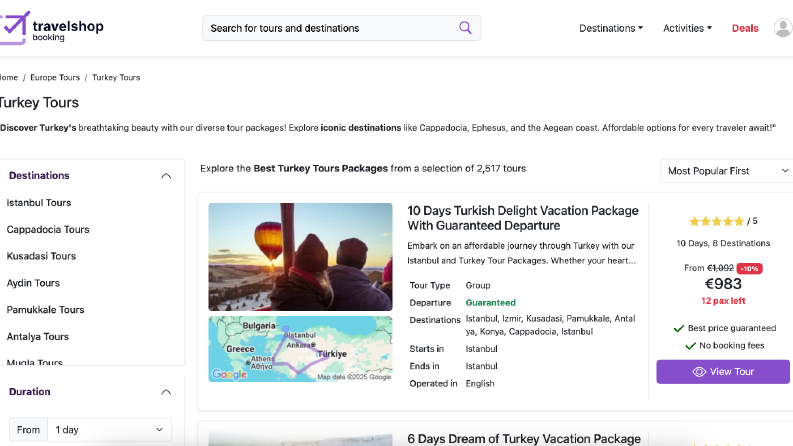Click the Turkey Tours breadcrumb

[x=116, y=77]
